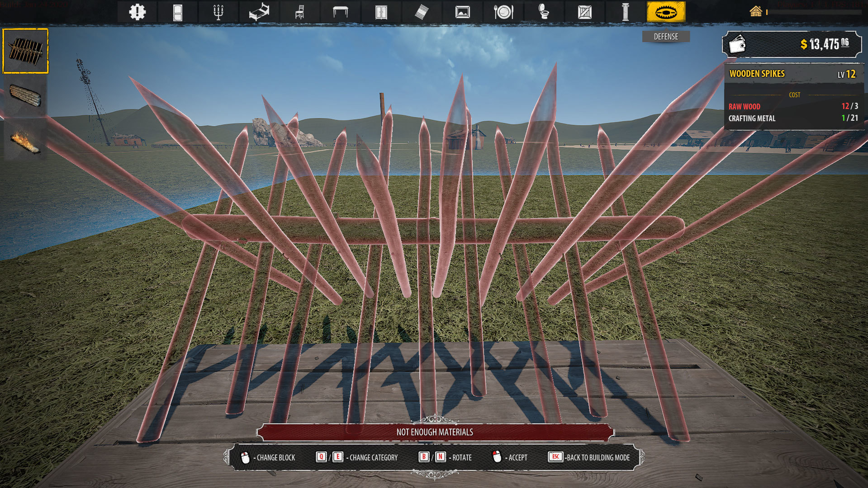Viewport: 868px width, 488px height.
Task: Select the table category icon
Action: tap(341, 12)
